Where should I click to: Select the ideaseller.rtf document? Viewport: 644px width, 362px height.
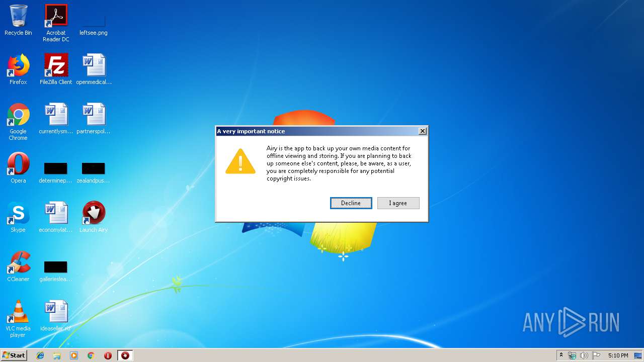click(x=56, y=316)
